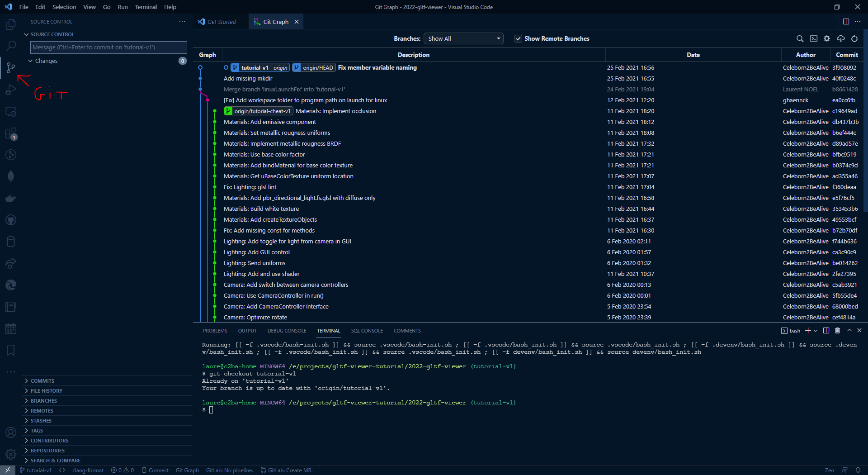This screenshot has width=868, height=475.
Task: Fetch from remotes cloud icon
Action: (x=841, y=39)
